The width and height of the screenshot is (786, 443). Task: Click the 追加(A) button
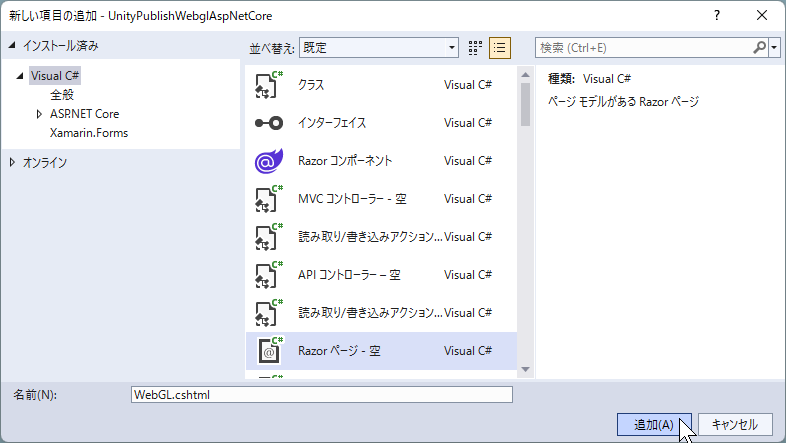654,425
